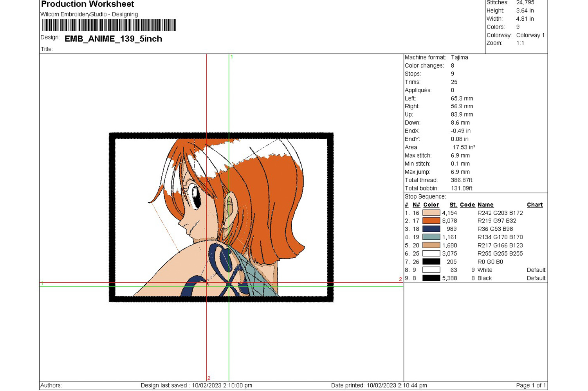Image resolution: width=588 pixels, height=391 pixels.
Task: Click the color name R134 G170 B170
Action: [500, 237]
